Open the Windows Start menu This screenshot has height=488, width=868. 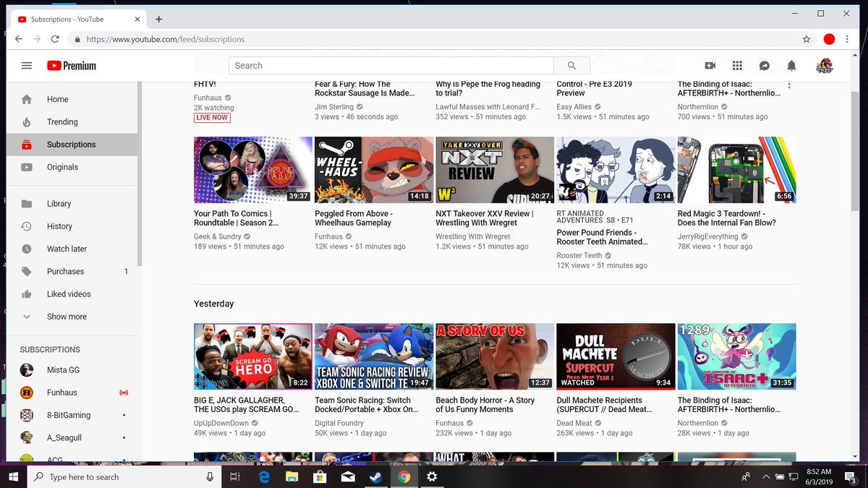[x=14, y=477]
